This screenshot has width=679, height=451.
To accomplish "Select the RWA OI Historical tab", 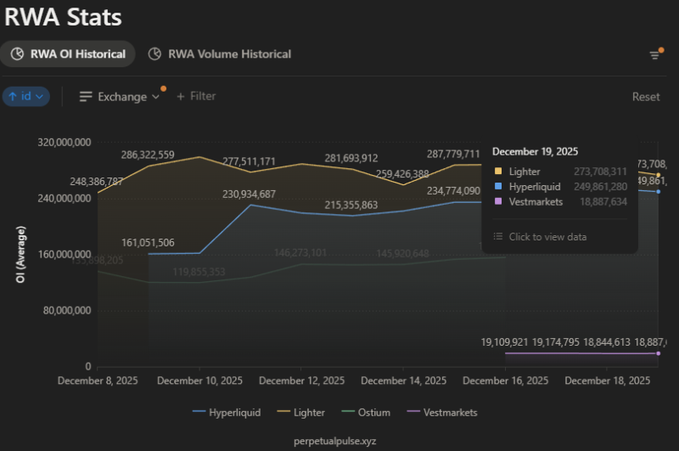I will (78, 54).
